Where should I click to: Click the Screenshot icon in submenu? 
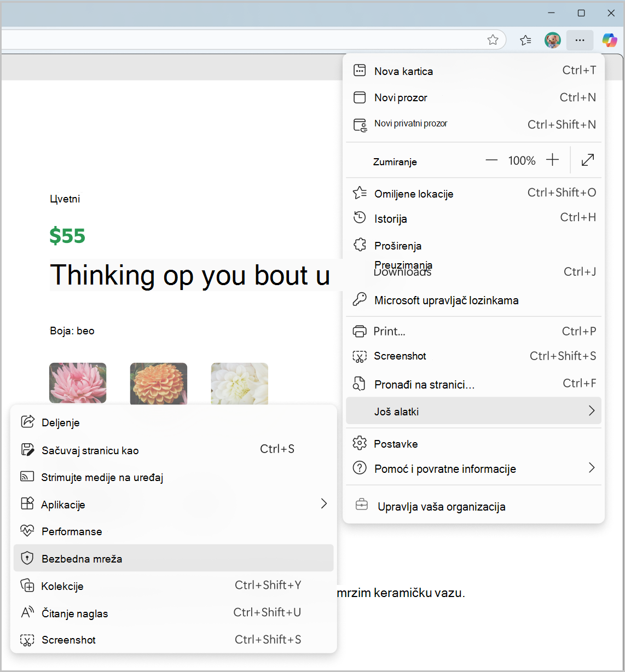click(27, 640)
